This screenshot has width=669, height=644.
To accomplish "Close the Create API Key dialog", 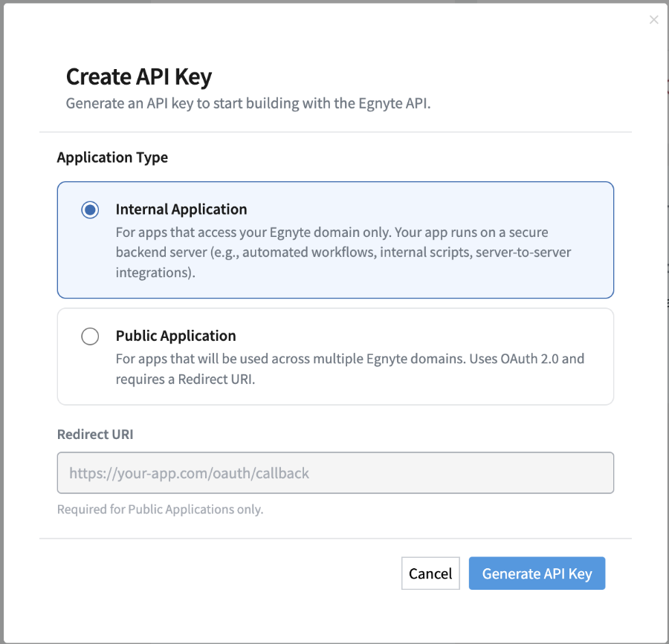I will tap(653, 19).
